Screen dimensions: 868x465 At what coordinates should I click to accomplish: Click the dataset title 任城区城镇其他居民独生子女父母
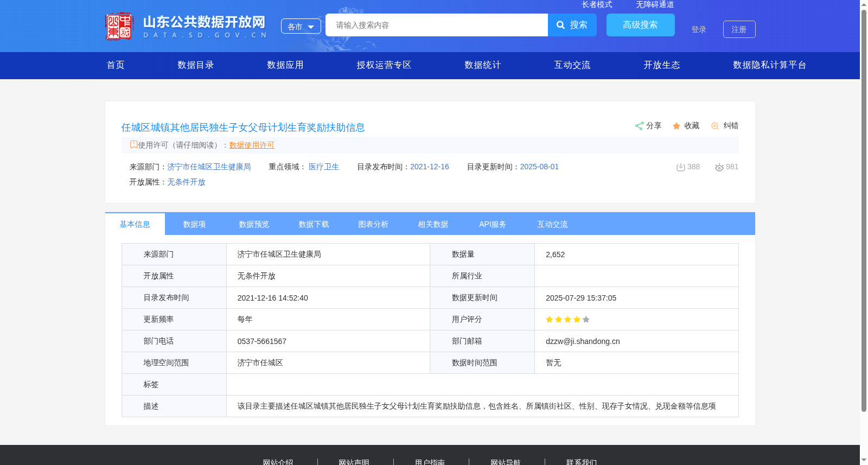point(243,128)
